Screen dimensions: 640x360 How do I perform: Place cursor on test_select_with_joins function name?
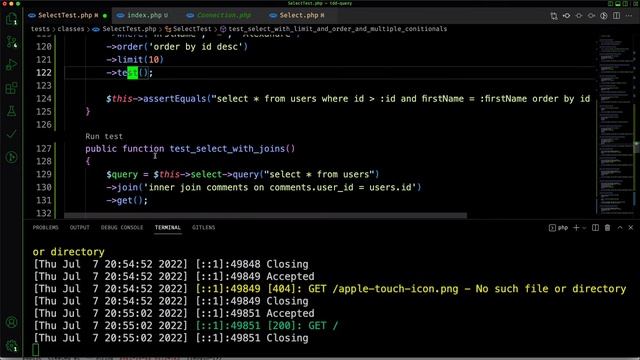(227, 149)
